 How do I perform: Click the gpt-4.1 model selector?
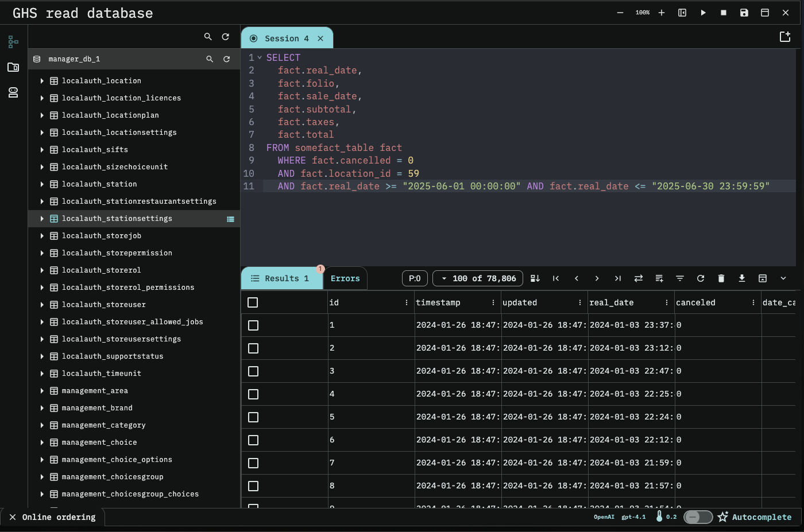(x=633, y=517)
